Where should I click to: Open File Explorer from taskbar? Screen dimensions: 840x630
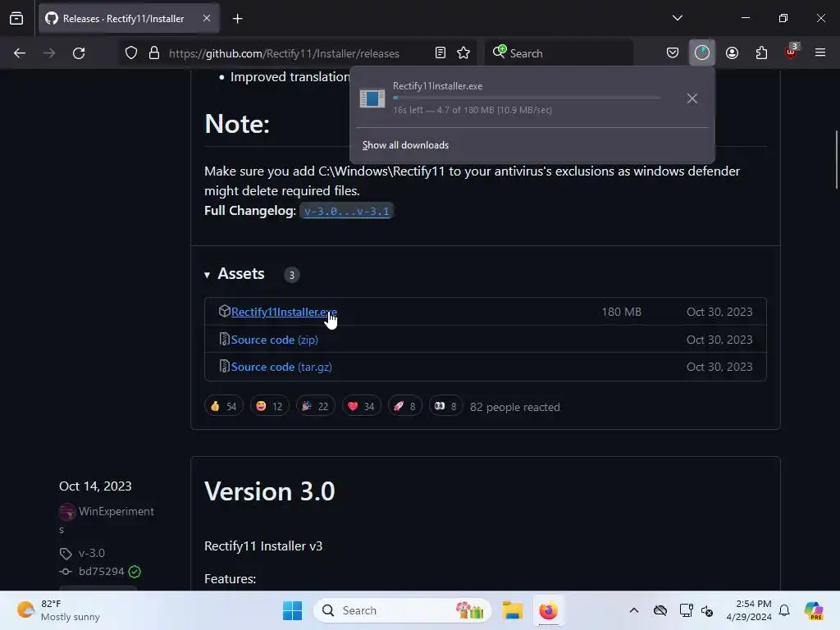(x=512, y=610)
